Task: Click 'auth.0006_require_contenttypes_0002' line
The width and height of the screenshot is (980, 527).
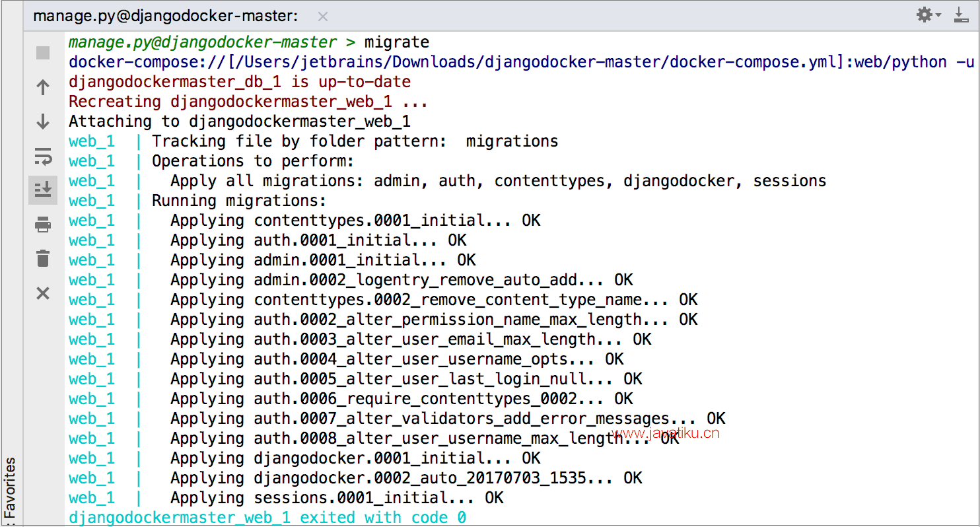Action: pos(351,399)
